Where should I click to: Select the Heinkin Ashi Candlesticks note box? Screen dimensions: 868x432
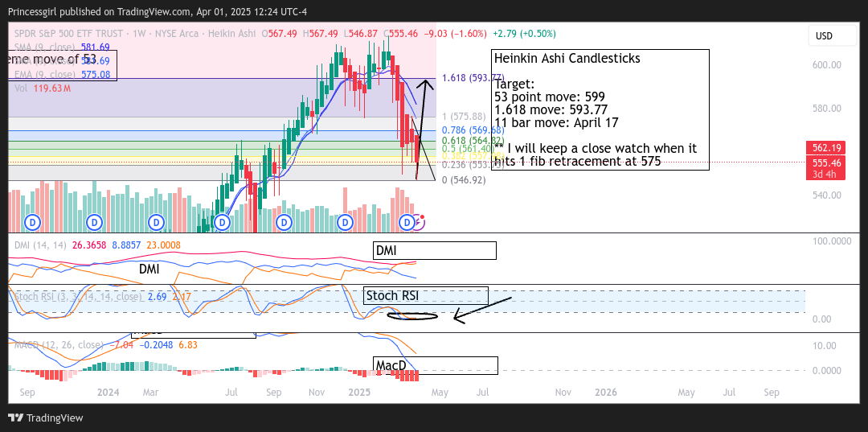coord(600,109)
